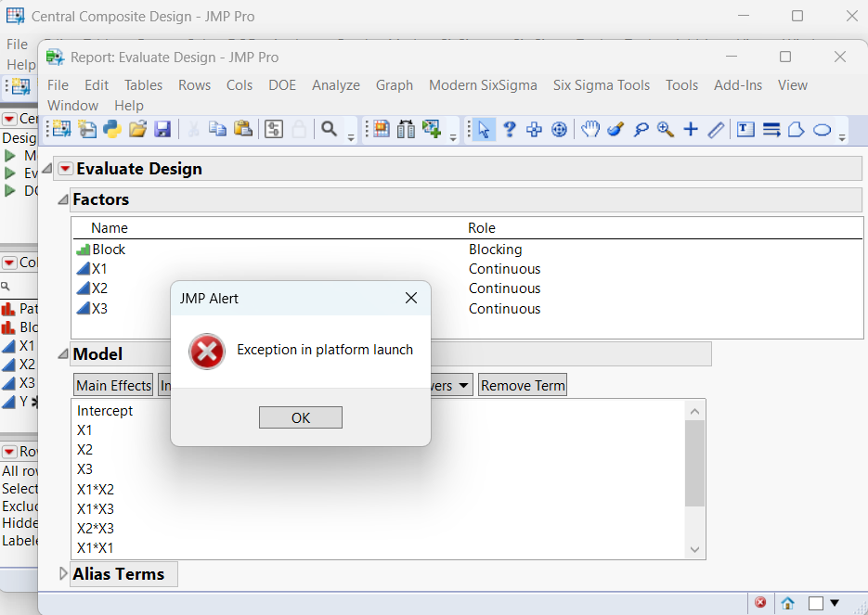
Task: Select the Oval shape tool
Action: point(823,130)
